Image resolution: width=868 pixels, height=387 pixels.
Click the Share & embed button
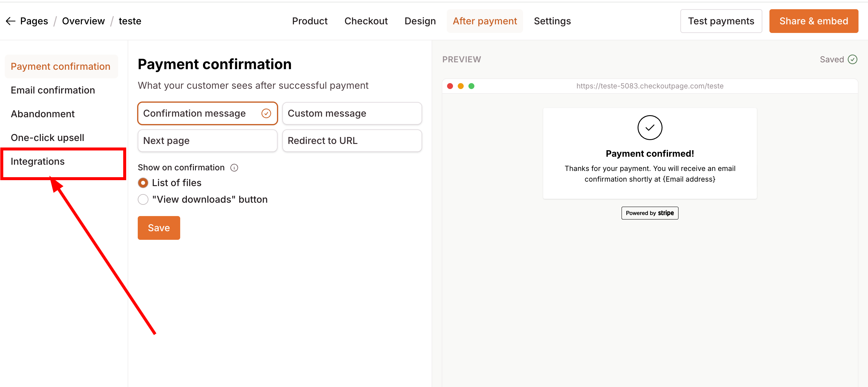tap(813, 21)
